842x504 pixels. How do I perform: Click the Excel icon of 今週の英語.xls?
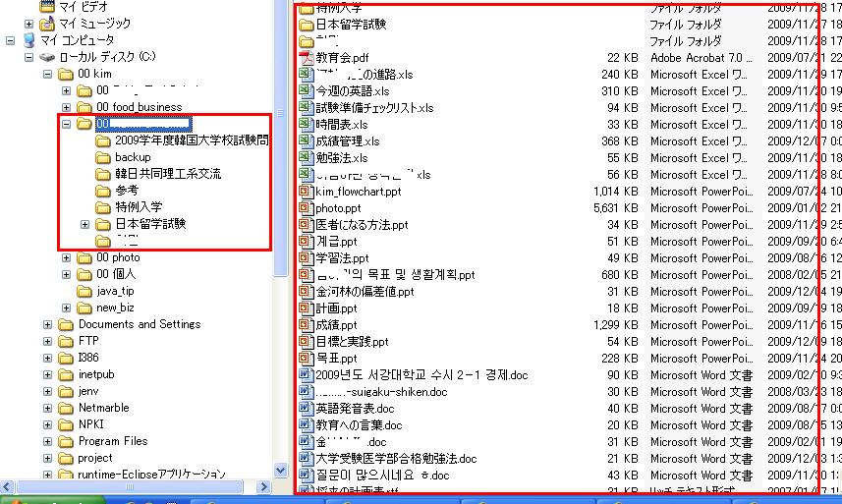[x=305, y=91]
